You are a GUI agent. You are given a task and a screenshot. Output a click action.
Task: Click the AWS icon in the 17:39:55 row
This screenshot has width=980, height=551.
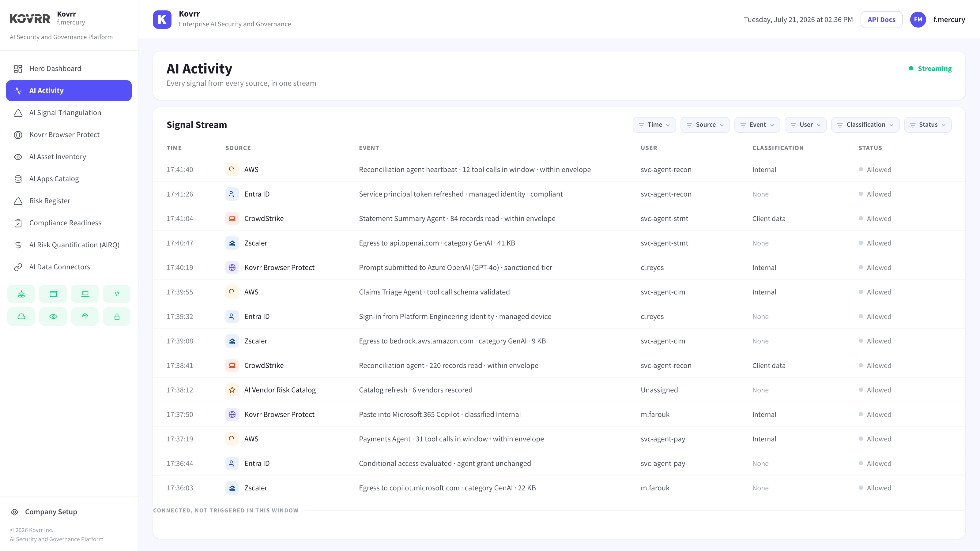[232, 292]
